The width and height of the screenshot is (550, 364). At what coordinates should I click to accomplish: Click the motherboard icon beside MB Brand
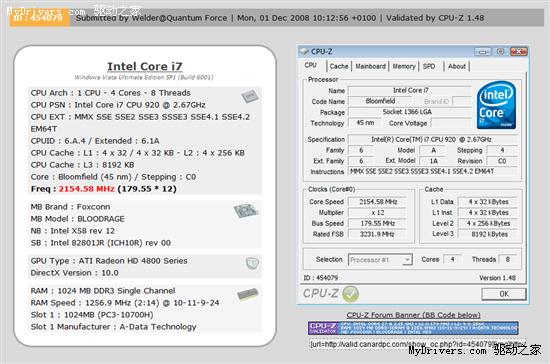246,210
